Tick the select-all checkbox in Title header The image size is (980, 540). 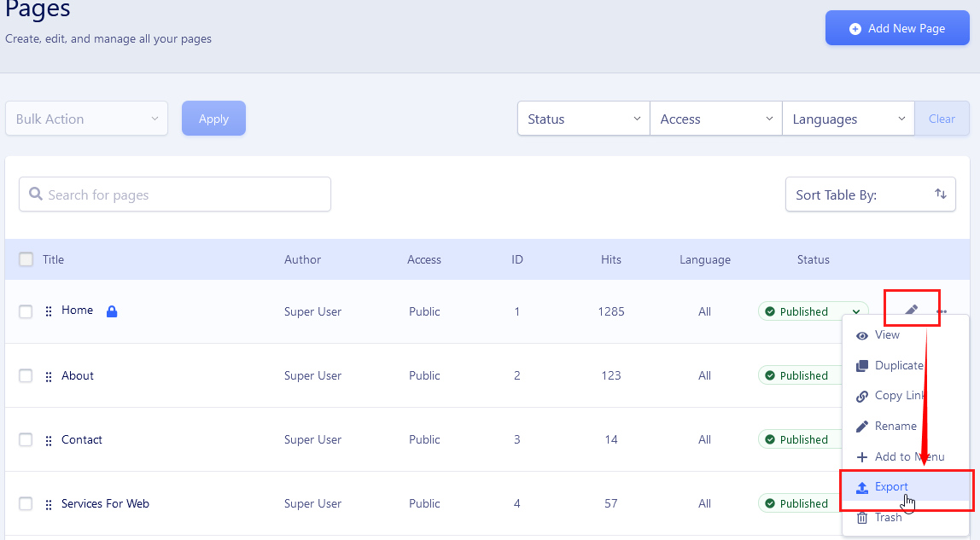click(x=26, y=259)
